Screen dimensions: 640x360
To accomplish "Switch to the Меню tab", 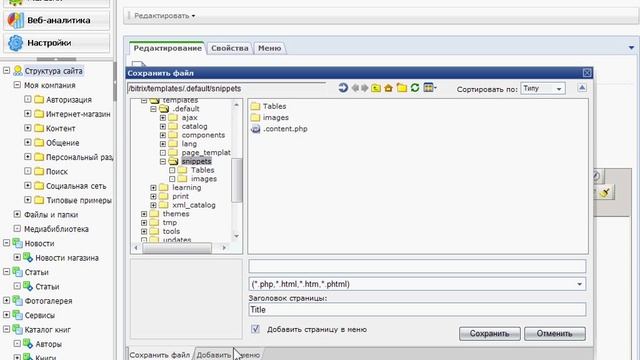I will click(269, 48).
